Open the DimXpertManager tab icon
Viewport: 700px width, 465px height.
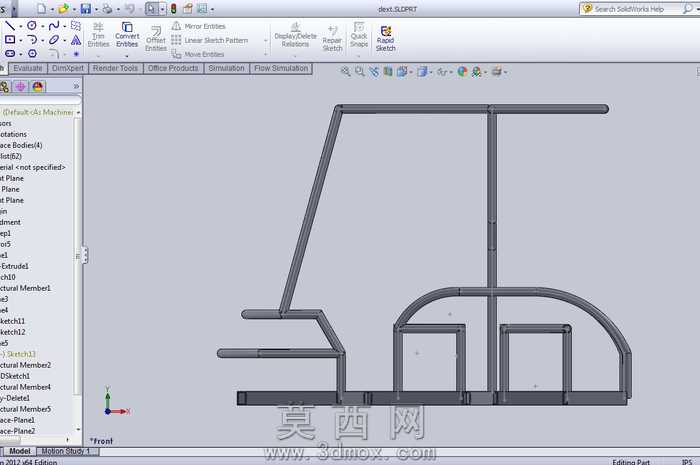[x=21, y=86]
